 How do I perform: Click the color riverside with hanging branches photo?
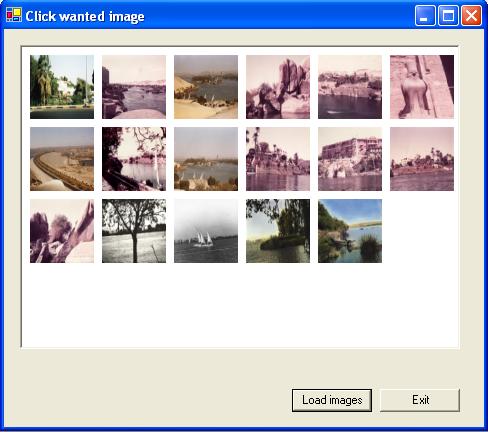click(278, 231)
